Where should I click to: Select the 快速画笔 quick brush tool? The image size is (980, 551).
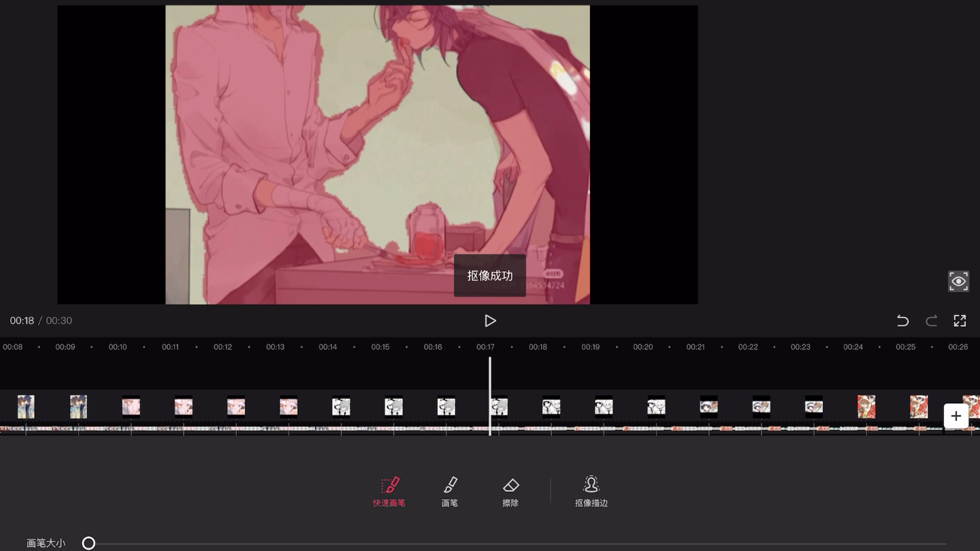point(389,492)
